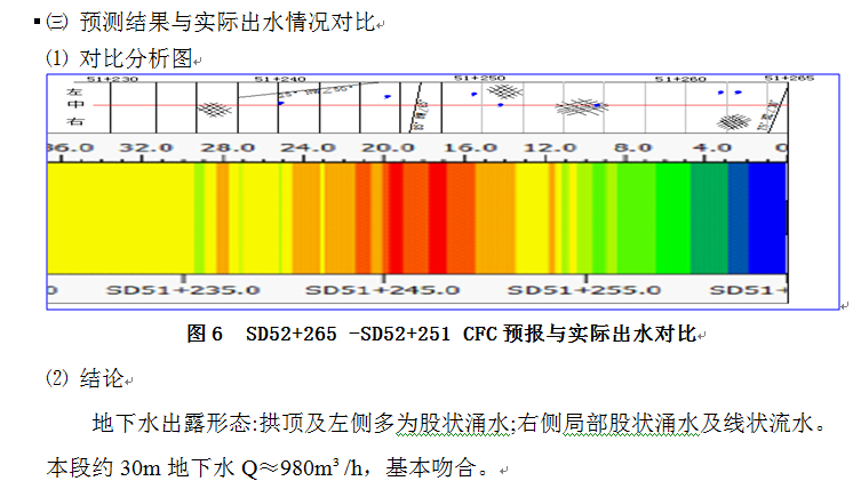Click the subheading (2) 结论
Image resolution: width=862 pixels, height=490 pixels.
pos(85,378)
